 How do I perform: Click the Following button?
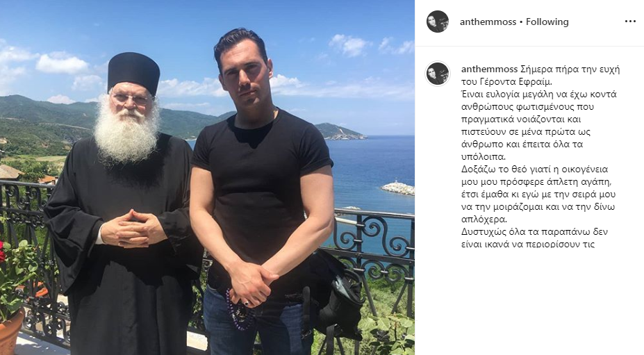(x=547, y=22)
